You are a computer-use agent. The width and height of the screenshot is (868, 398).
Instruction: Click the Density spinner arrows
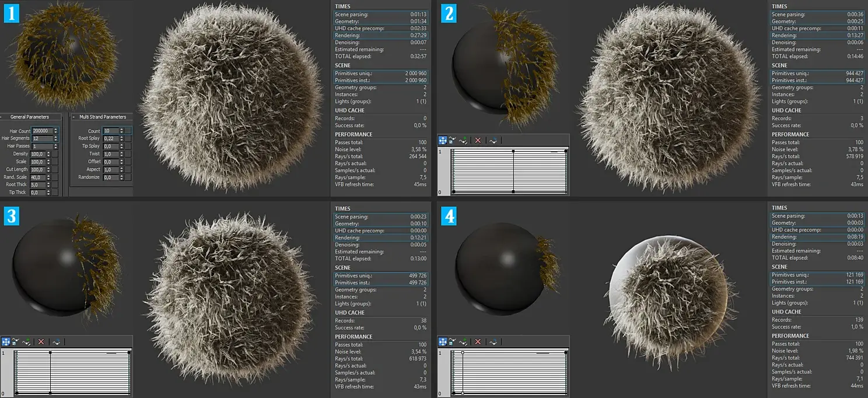click(x=48, y=154)
